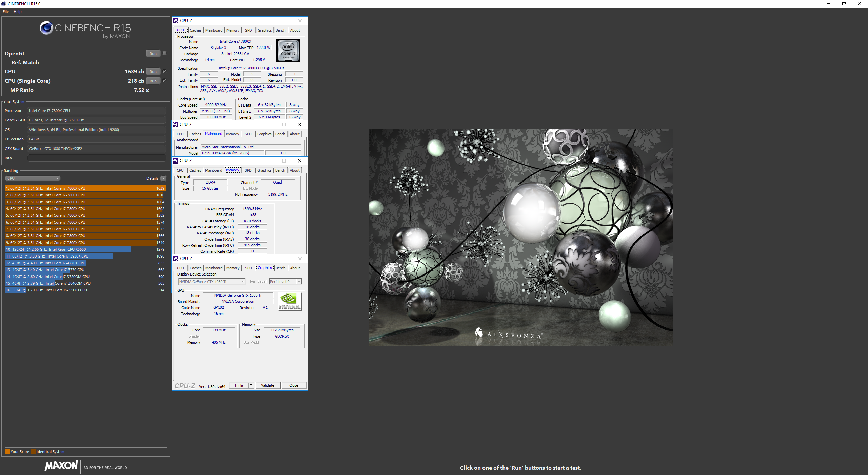Click the CPU-Z icon of the CPU tab window
Image resolution: width=868 pixels, height=475 pixels.
(176, 21)
